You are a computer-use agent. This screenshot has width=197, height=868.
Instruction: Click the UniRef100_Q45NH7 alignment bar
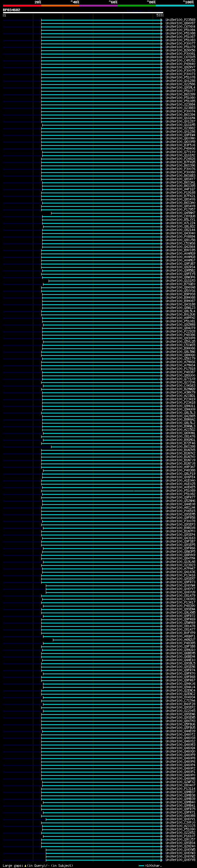[x=107, y=213]
